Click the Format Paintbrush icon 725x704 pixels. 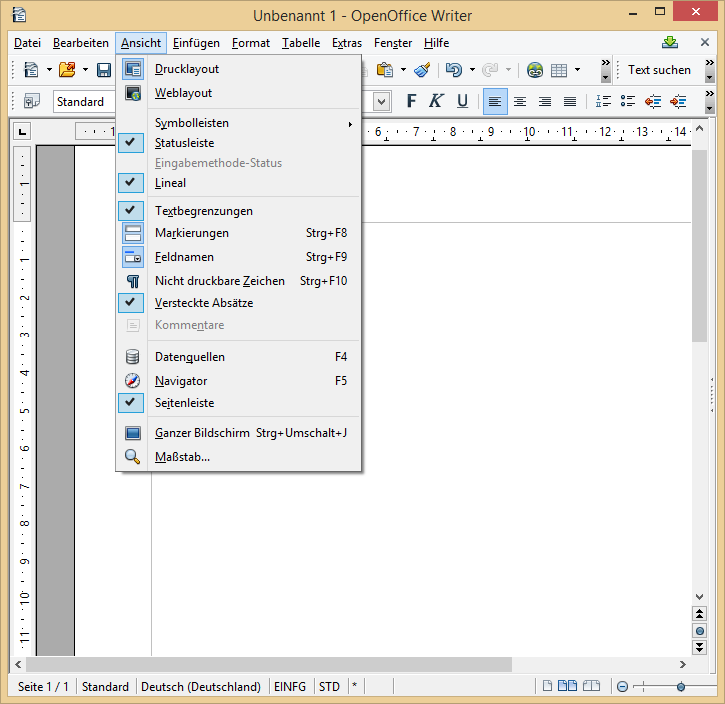click(422, 70)
